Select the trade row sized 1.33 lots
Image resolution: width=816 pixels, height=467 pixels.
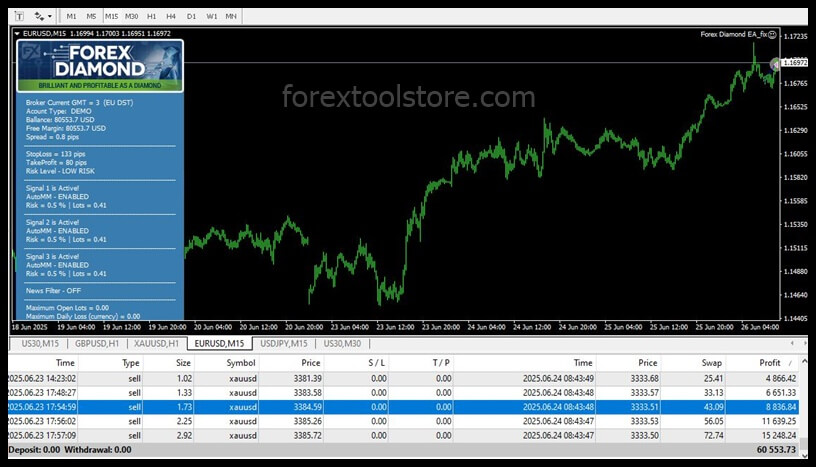[403, 393]
